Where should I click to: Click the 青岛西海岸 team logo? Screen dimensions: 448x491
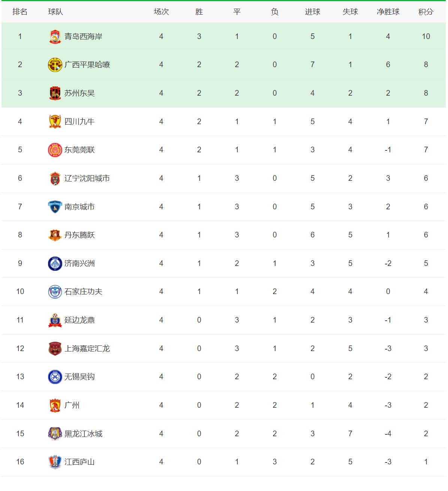click(55, 37)
